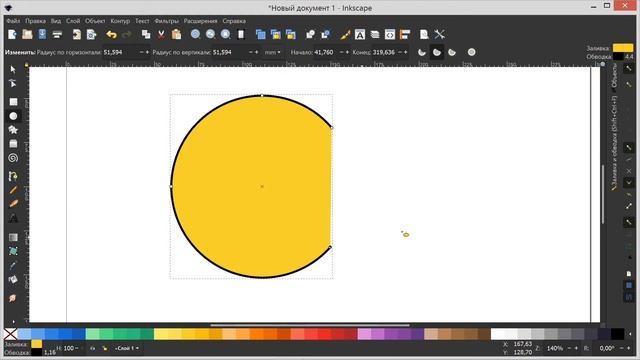The image size is (640, 360).
Task: Save the document with the save icon
Action: coord(42,35)
